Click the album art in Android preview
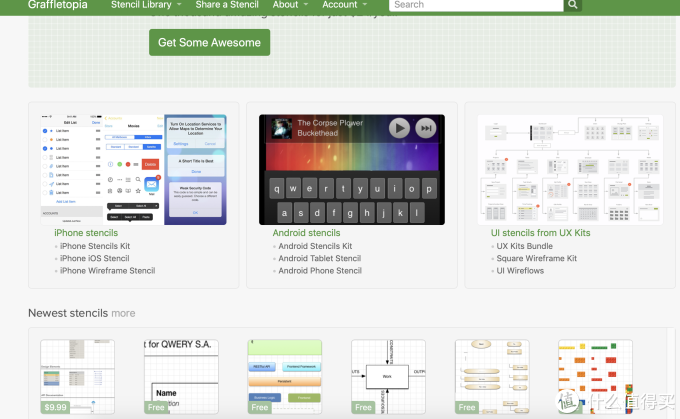The width and height of the screenshot is (680, 419). tap(280, 128)
